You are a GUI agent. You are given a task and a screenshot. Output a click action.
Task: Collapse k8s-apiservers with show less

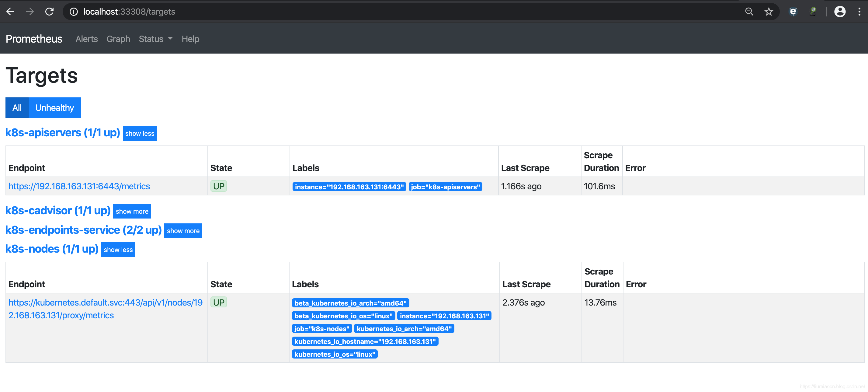(x=140, y=134)
